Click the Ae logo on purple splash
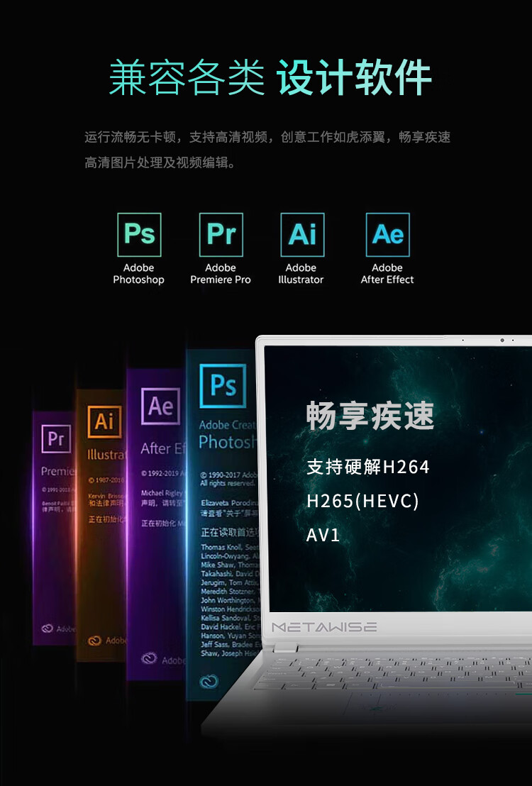The height and width of the screenshot is (786, 532). point(160,406)
